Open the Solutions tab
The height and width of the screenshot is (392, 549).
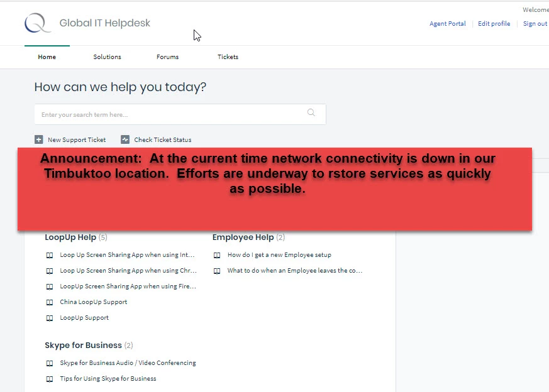(x=107, y=57)
